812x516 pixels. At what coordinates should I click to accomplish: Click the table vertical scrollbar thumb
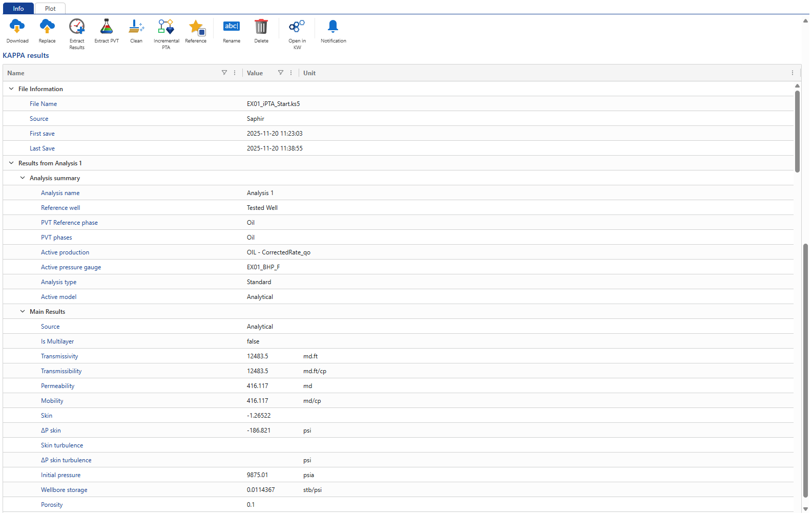[798, 131]
